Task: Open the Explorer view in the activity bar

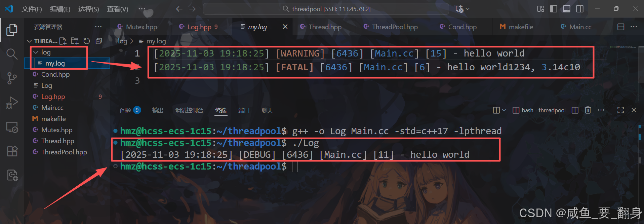Action: click(x=12, y=30)
